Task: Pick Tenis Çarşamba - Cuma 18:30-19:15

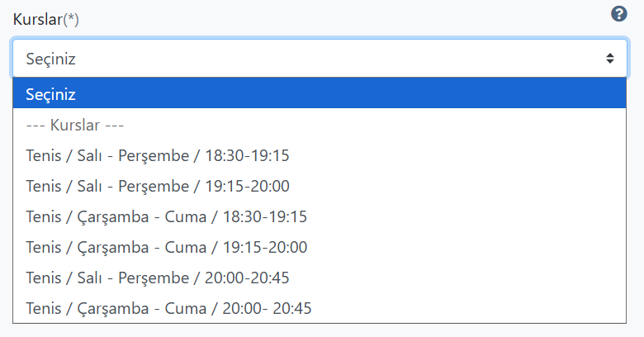Action: coord(320,216)
